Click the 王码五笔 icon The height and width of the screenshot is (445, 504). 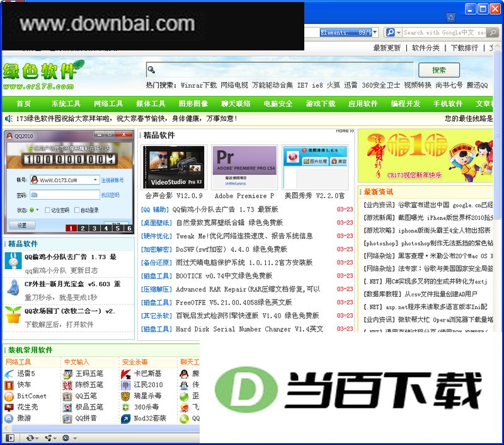(67, 374)
